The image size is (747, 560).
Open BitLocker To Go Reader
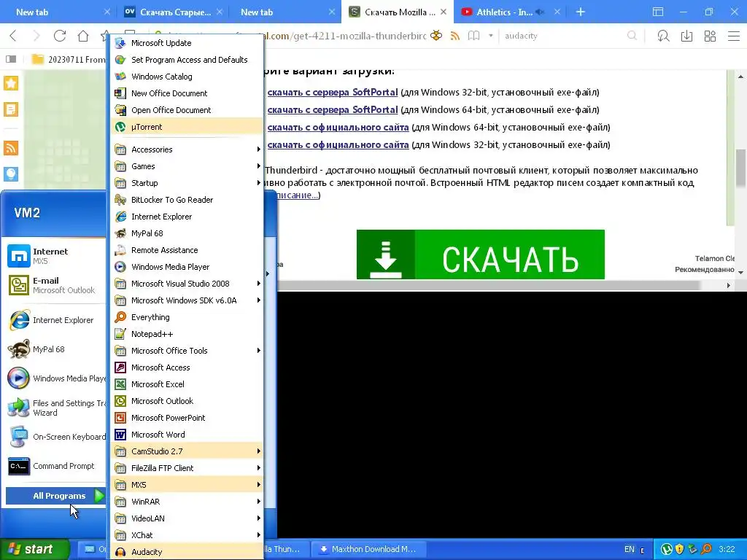click(187, 200)
